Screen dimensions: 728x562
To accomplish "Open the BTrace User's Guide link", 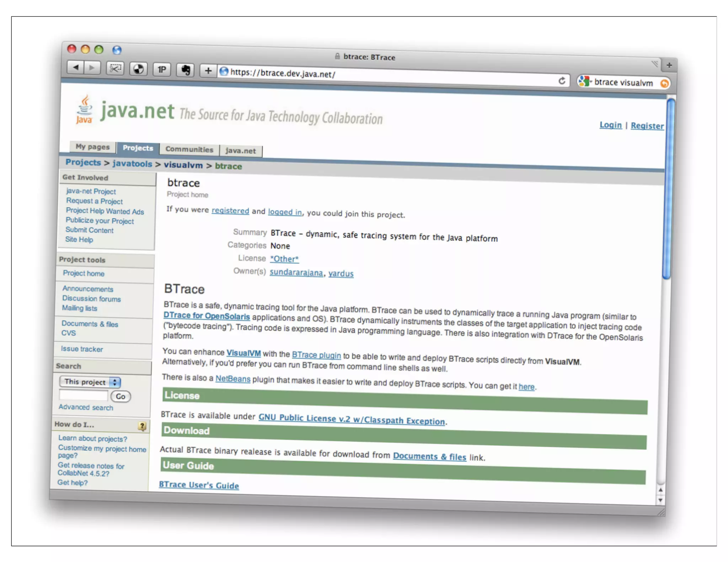I will (199, 485).
